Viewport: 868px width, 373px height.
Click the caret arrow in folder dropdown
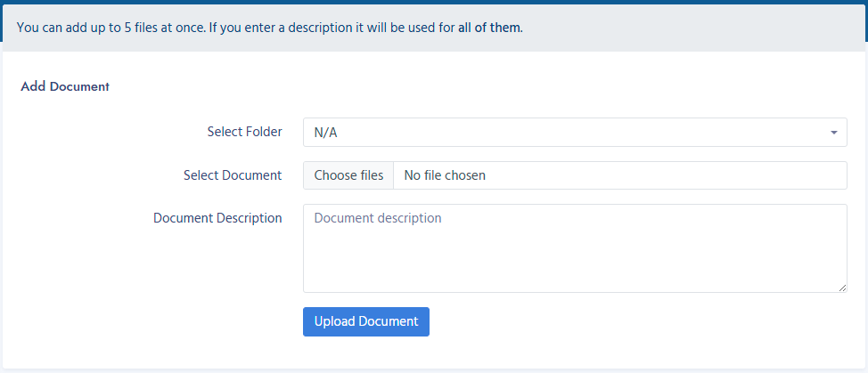pos(833,133)
